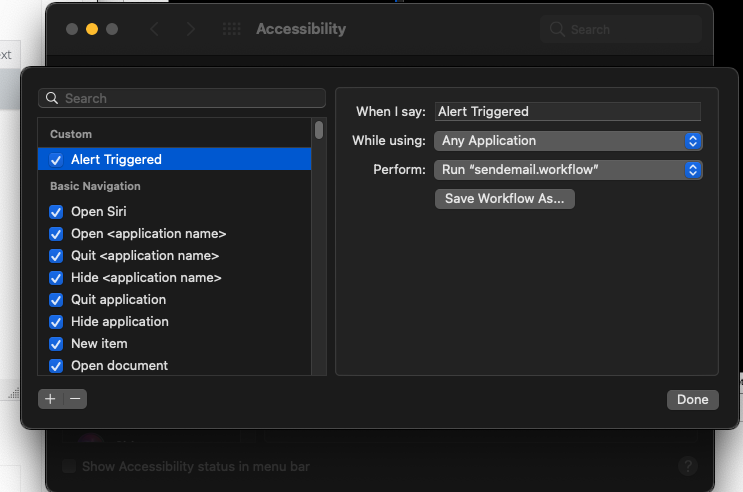Open the show-all grid icon

231,30
